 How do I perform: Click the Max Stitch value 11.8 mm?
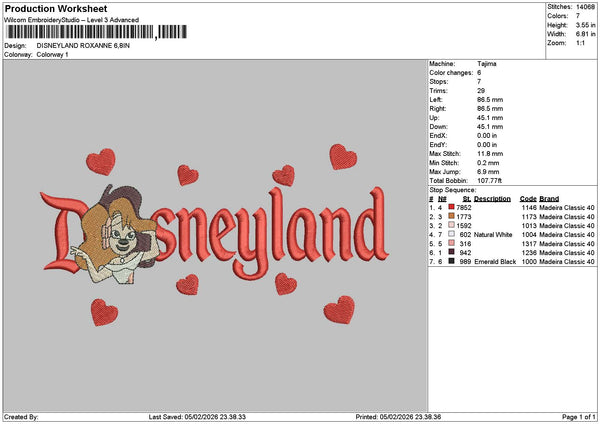[490, 154]
